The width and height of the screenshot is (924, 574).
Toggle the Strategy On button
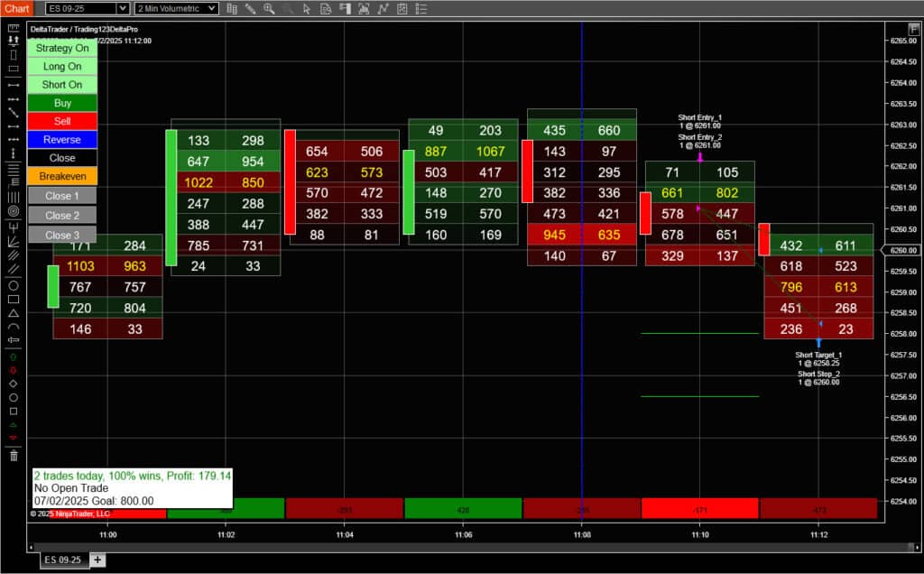click(x=62, y=49)
